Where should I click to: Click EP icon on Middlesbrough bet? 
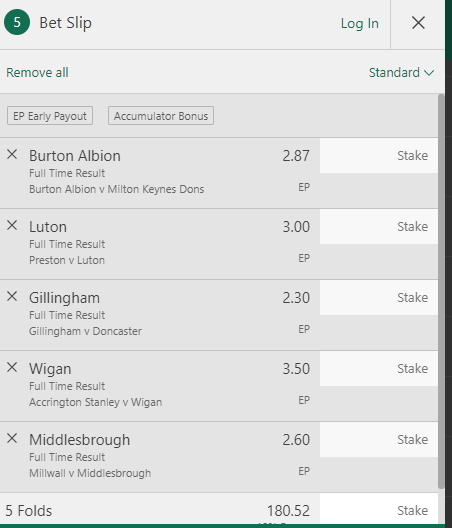[304, 471]
